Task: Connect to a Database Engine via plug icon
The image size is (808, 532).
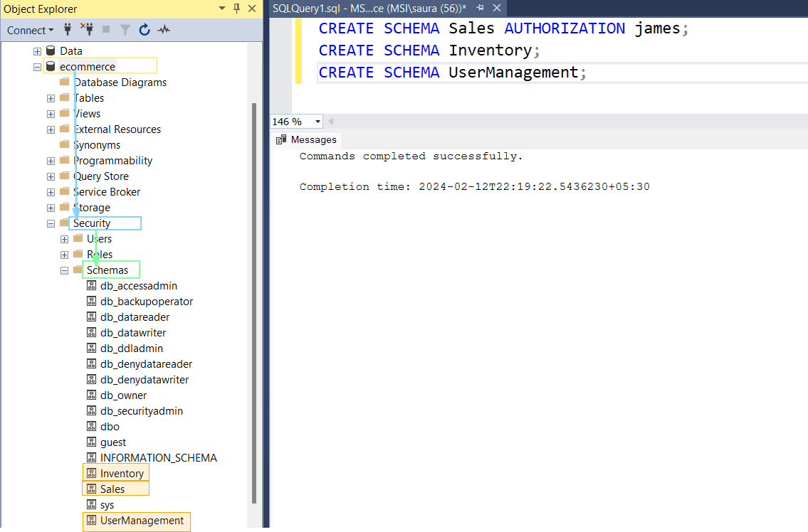Action: [68, 30]
